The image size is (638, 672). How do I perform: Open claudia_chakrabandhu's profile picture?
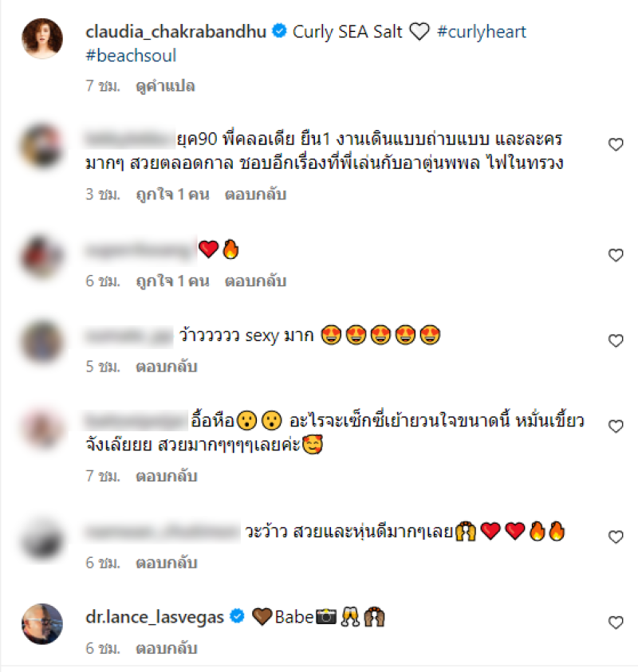(42, 38)
